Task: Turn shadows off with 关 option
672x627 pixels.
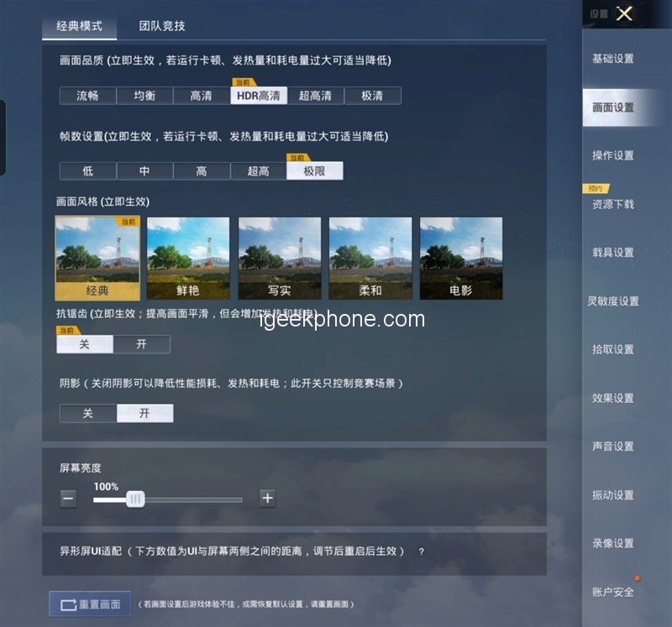Action: [87, 413]
